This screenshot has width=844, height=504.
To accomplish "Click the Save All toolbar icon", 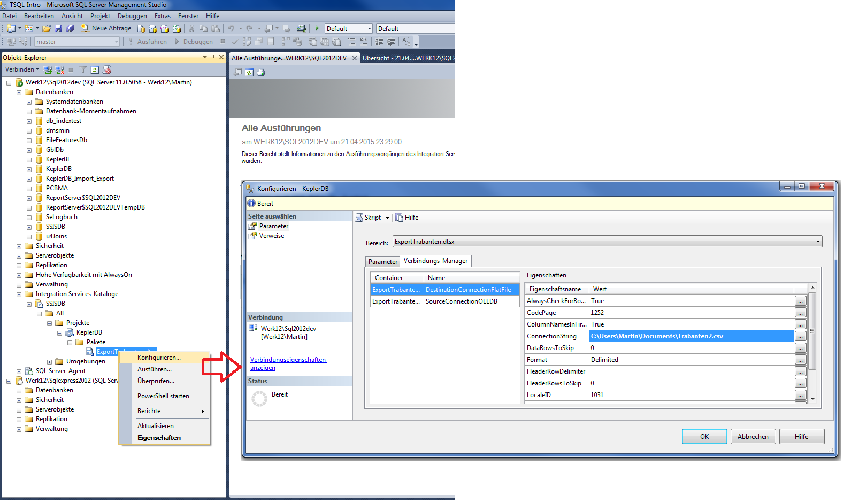I will click(70, 28).
